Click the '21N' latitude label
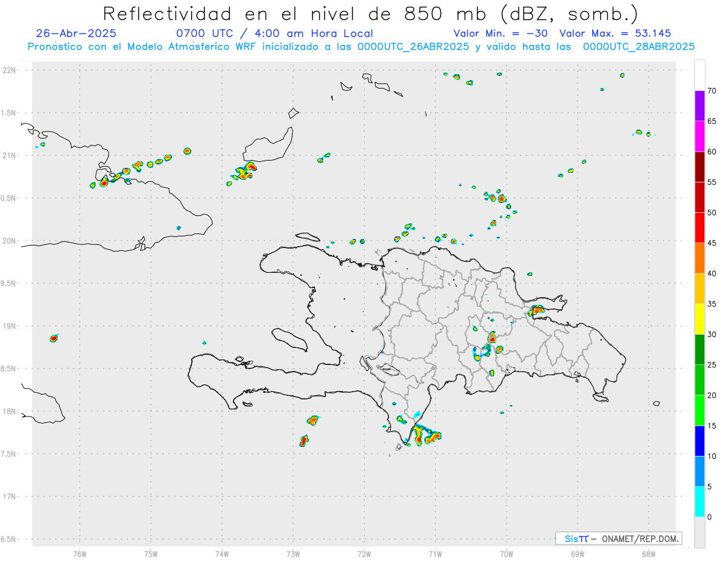Viewport: 728px width, 562px height. [x=10, y=156]
